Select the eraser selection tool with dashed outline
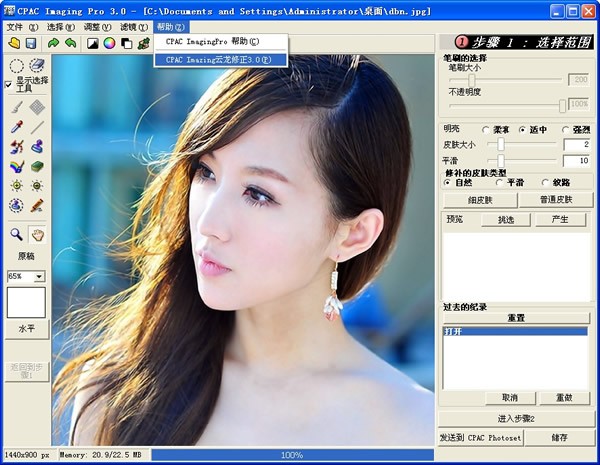Screen dimensions: 600x465 [x=37, y=65]
